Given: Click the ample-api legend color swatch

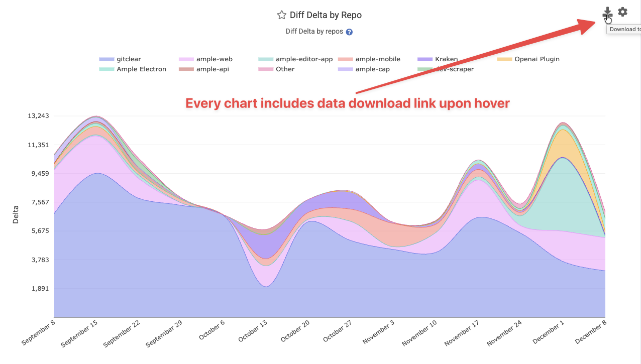Looking at the screenshot, I should pyautogui.click(x=186, y=69).
